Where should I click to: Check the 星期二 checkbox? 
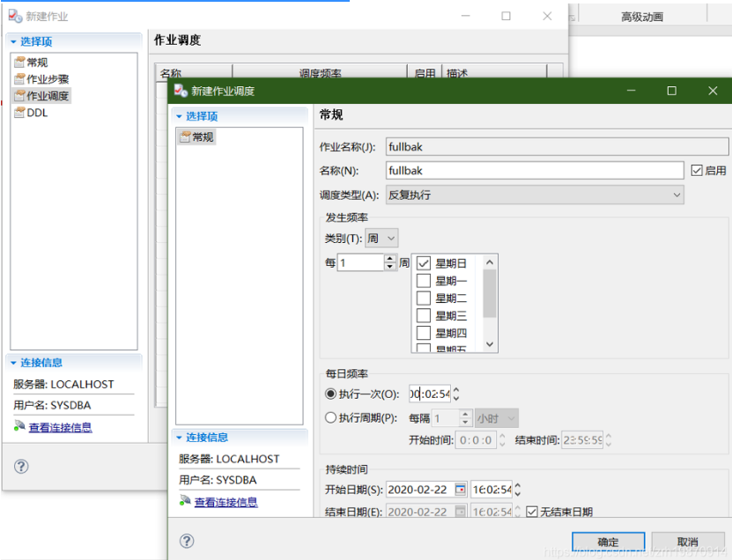(424, 298)
